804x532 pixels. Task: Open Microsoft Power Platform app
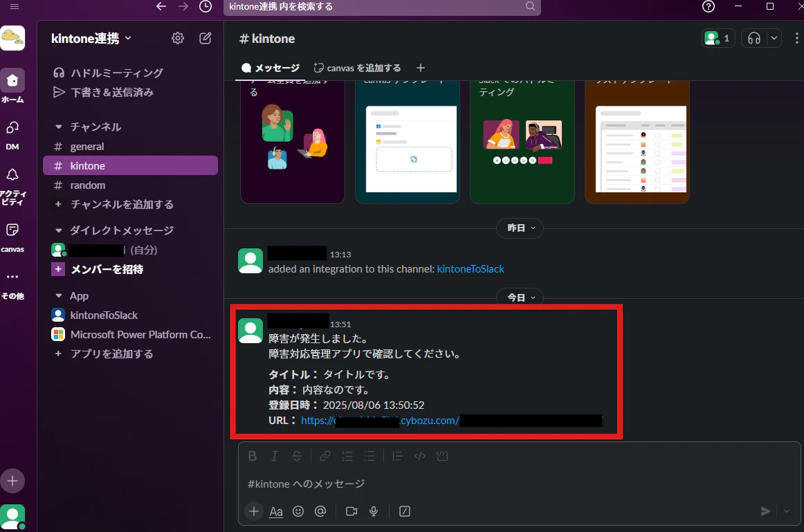click(x=130, y=335)
